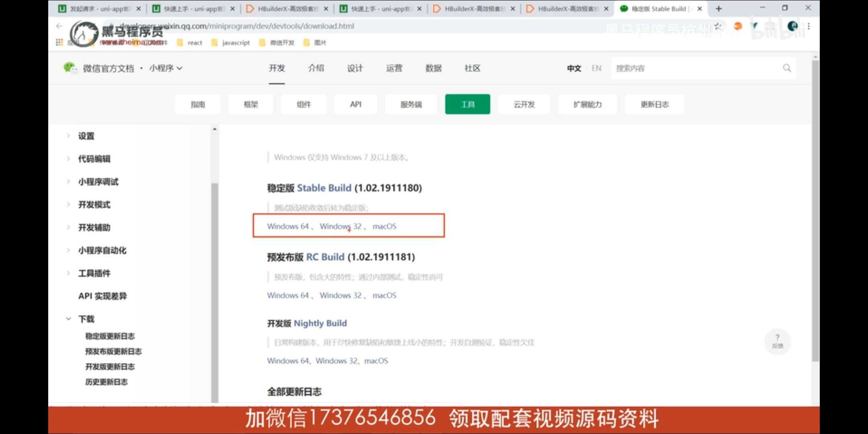Screen dimensions: 868x434
Task: Click the orange extension icon in toolbar
Action: tap(738, 26)
